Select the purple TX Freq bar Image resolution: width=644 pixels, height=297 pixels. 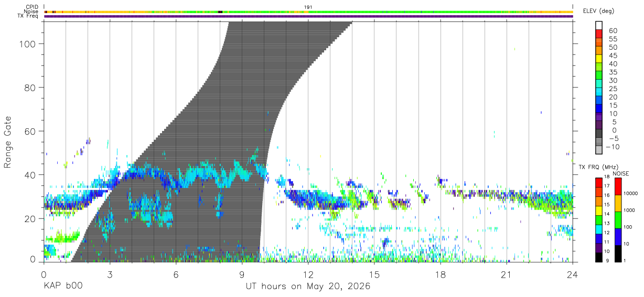[x=308, y=16]
